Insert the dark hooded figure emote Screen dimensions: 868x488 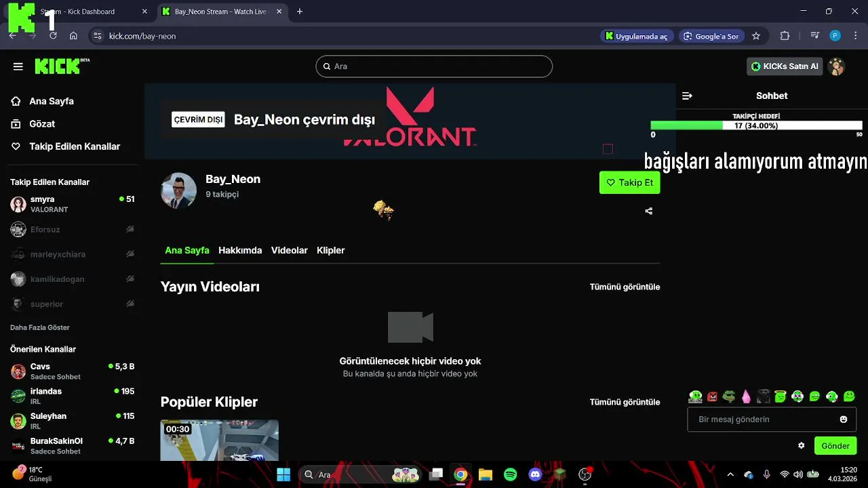pyautogui.click(x=764, y=396)
